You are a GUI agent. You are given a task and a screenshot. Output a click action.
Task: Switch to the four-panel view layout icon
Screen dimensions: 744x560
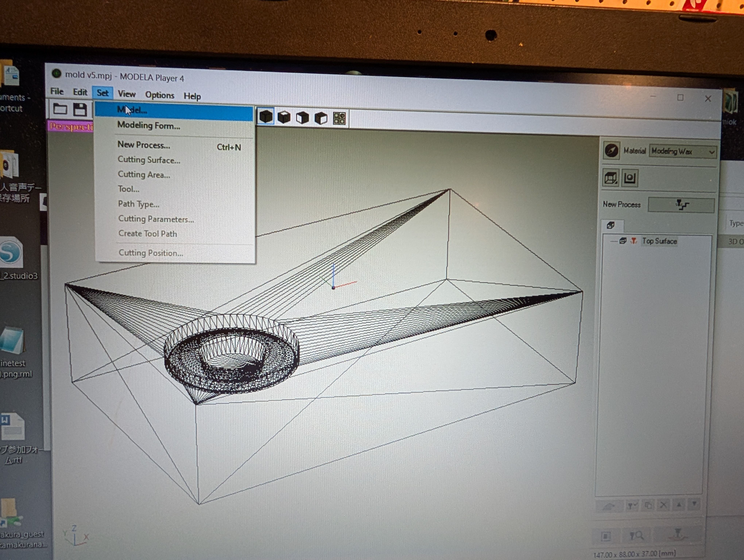coord(339,118)
